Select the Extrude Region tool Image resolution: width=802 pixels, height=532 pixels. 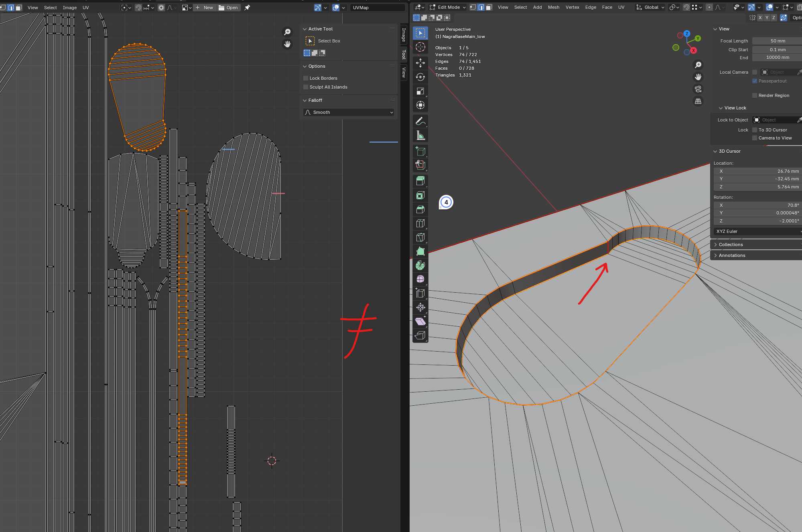420,181
